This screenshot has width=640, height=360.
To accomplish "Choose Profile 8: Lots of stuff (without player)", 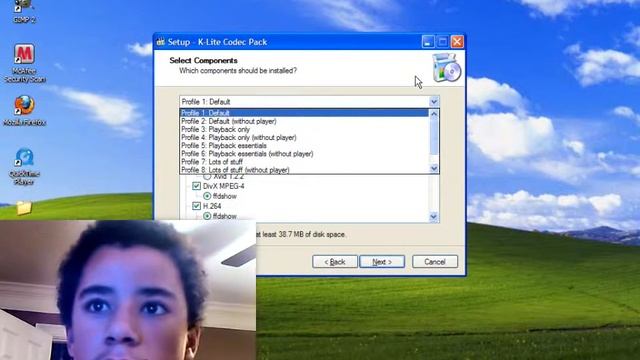I will [x=304, y=170].
